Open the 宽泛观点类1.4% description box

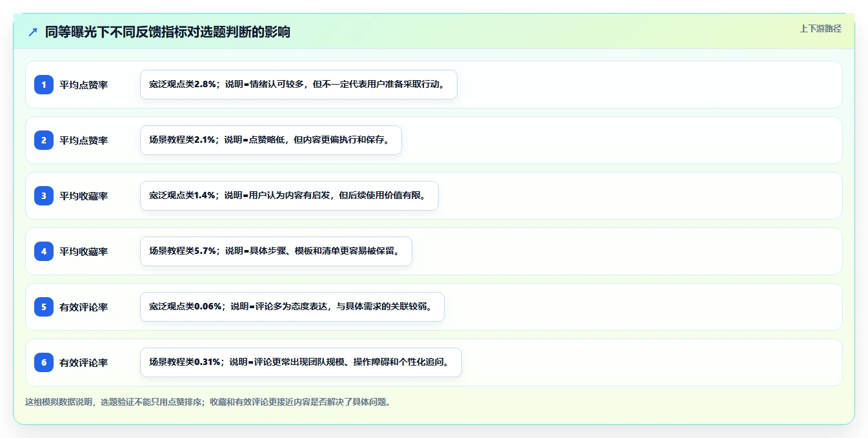pyautogui.click(x=289, y=196)
